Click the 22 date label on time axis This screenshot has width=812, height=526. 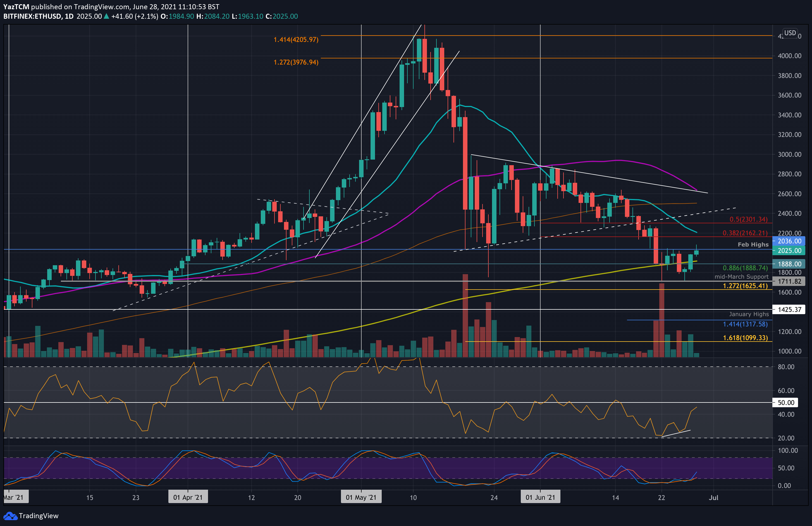(x=661, y=498)
